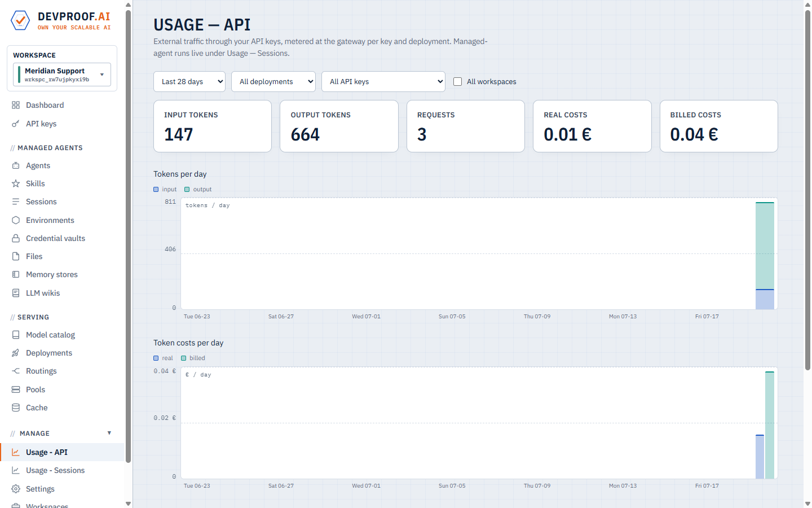Click the Routings branch icon
Viewport: 812px width, 508px height.
click(16, 371)
